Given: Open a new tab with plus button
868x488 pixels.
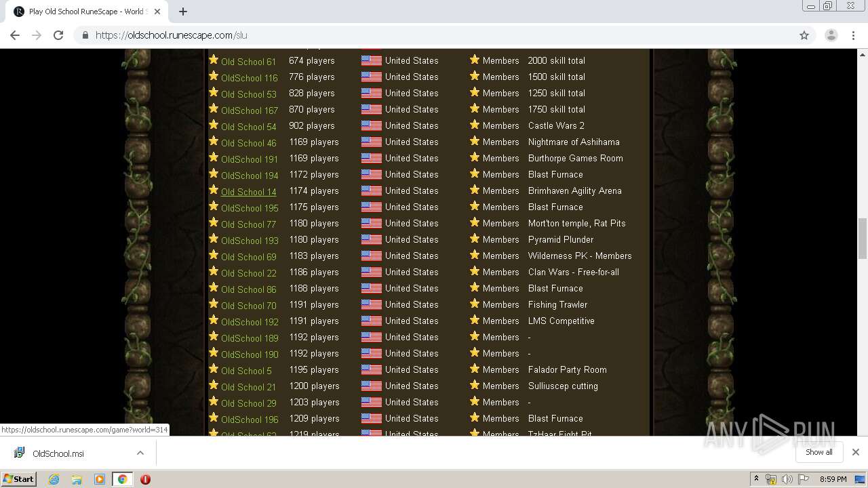Looking at the screenshot, I should (x=183, y=12).
